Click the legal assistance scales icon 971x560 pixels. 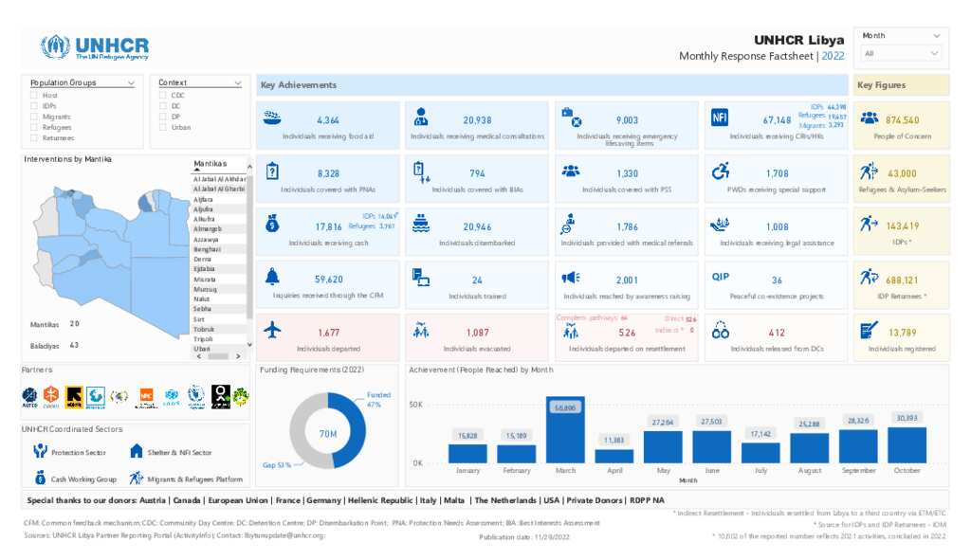coord(721,224)
